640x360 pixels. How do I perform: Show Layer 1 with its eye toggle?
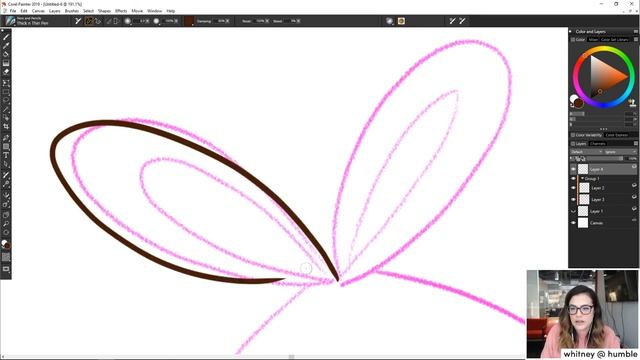pyautogui.click(x=573, y=211)
